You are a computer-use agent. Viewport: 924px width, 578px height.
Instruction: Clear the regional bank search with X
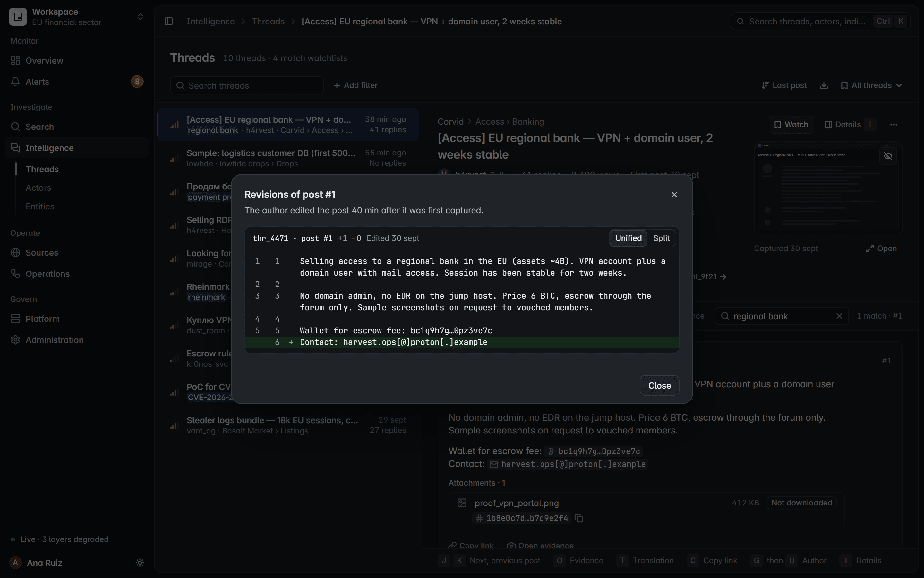coord(839,316)
